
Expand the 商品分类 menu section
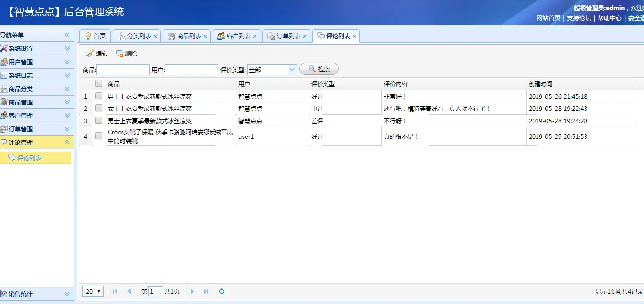(67, 89)
